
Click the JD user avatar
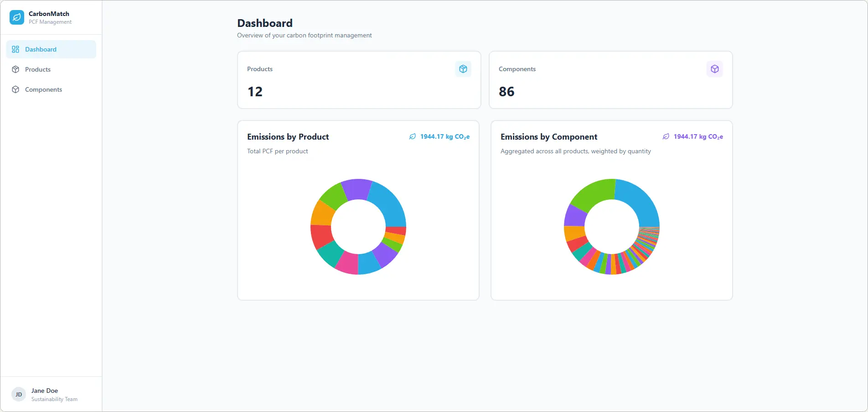coord(19,394)
